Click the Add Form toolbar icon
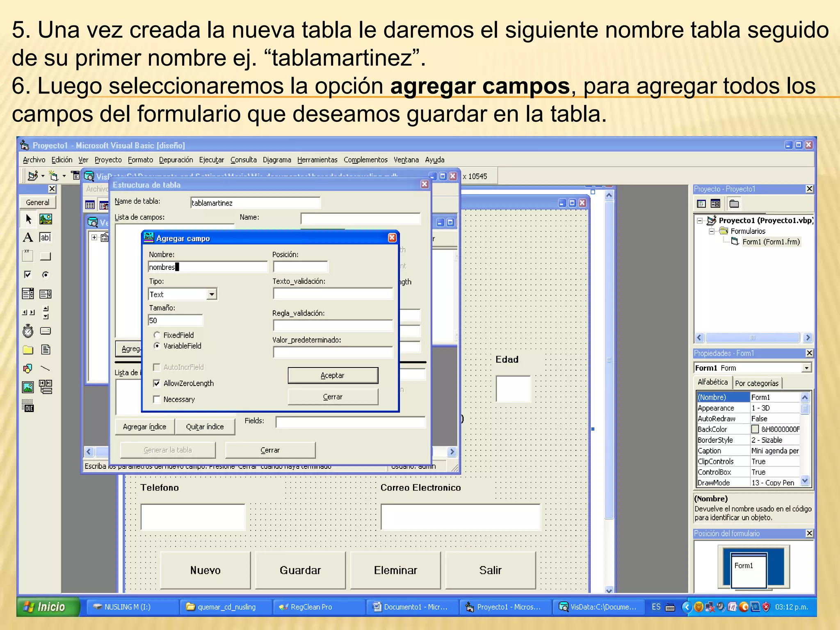840x630 pixels. 54,176
